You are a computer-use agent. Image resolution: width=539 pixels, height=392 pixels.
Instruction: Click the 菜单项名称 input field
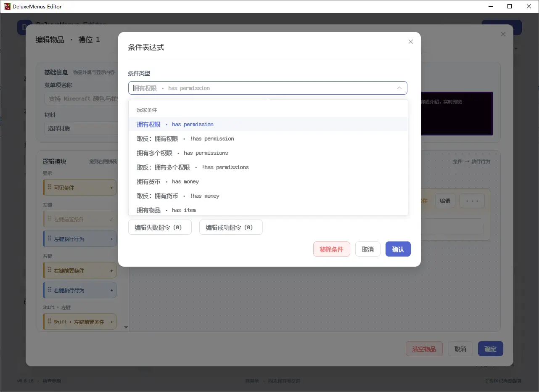point(81,99)
